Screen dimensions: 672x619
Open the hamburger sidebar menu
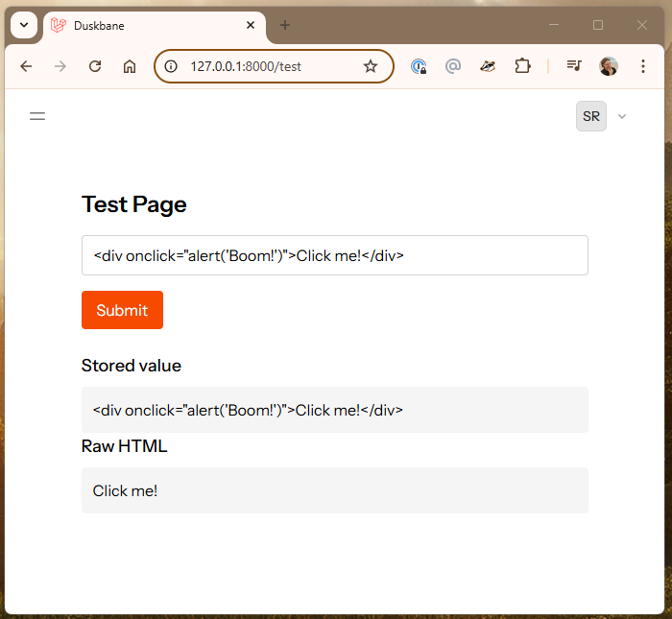tap(37, 116)
